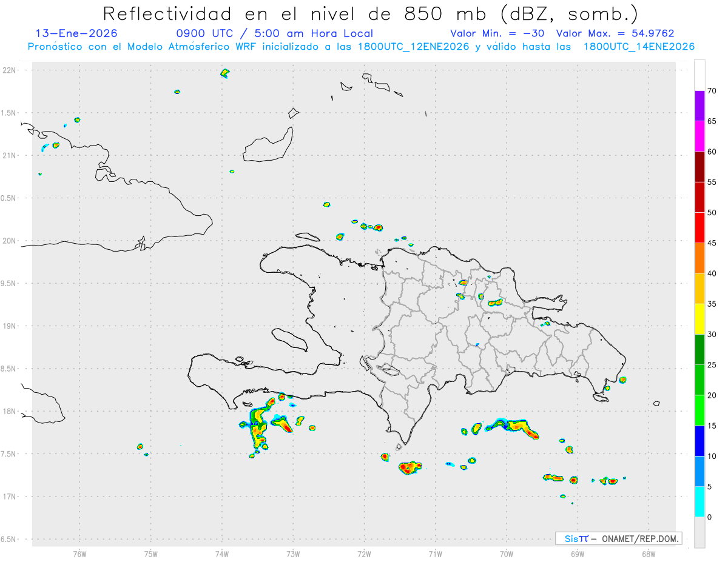
Task: Click the colorbar value label '5'
Action: click(710, 487)
